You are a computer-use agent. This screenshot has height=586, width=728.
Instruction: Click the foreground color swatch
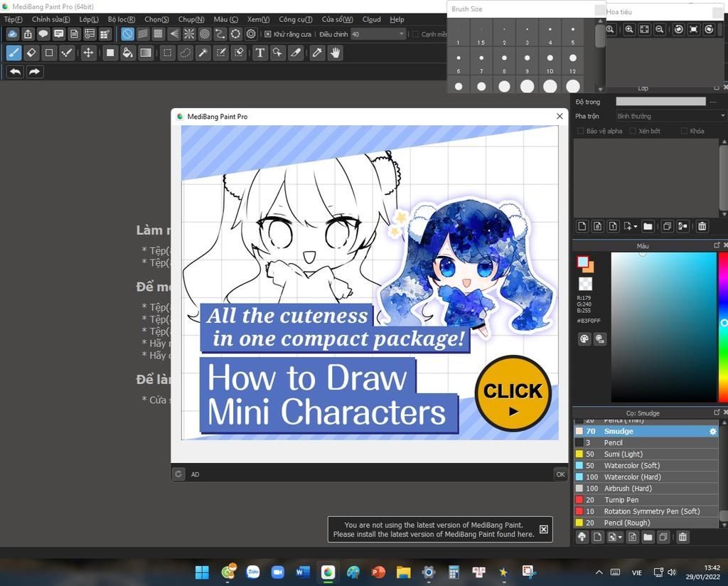coord(583,262)
